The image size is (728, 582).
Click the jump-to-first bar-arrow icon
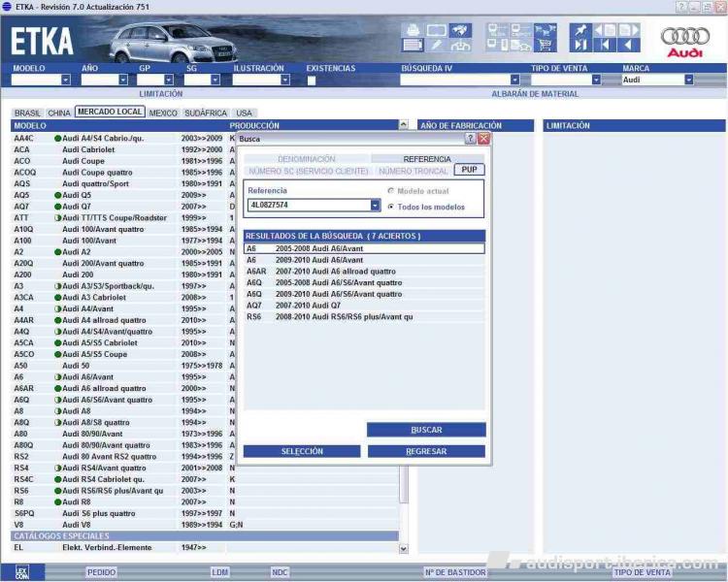point(605,45)
